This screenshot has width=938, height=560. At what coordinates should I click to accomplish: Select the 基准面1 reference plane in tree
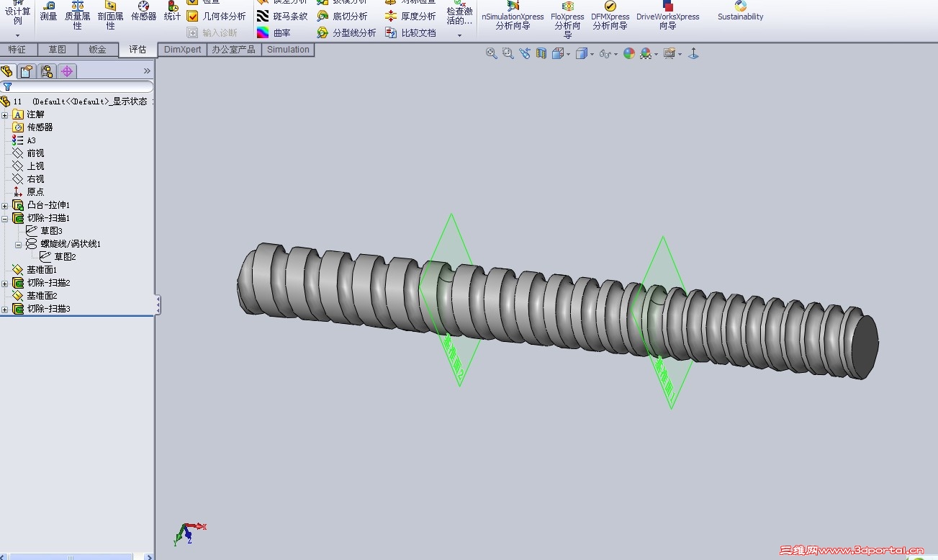click(x=35, y=270)
